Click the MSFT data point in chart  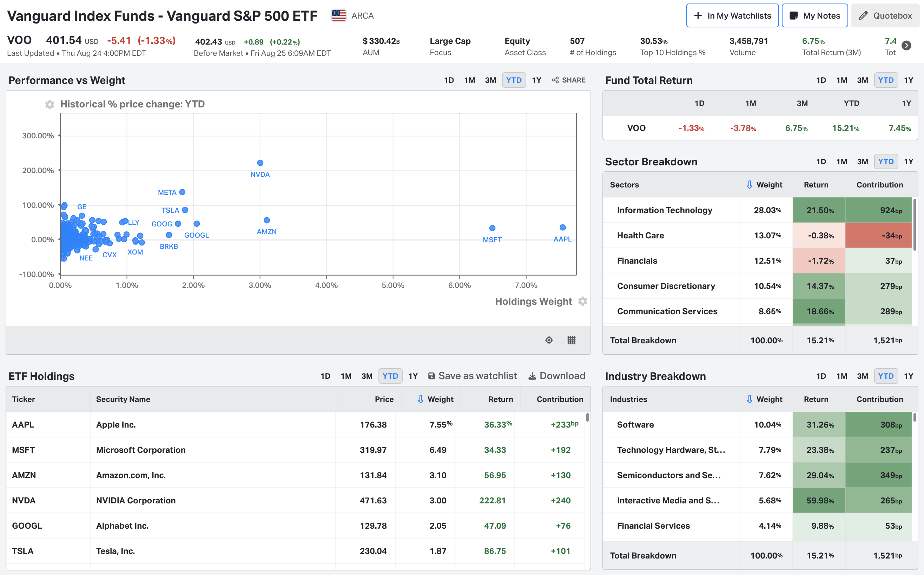pyautogui.click(x=493, y=228)
